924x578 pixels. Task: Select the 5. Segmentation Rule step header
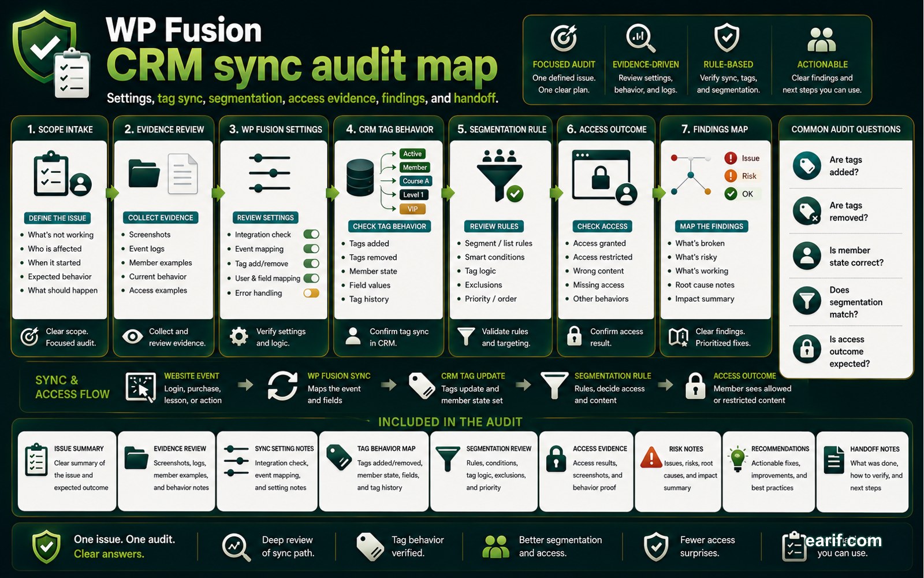501,129
